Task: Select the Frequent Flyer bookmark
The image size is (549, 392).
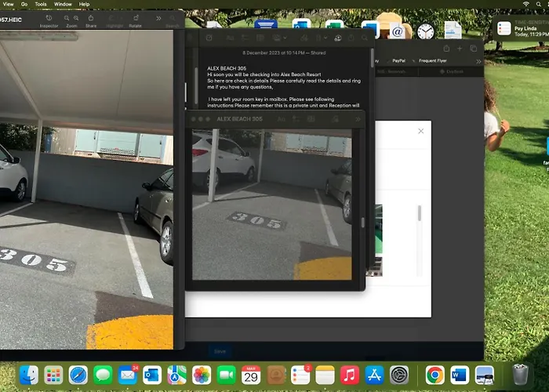Action: [x=434, y=60]
